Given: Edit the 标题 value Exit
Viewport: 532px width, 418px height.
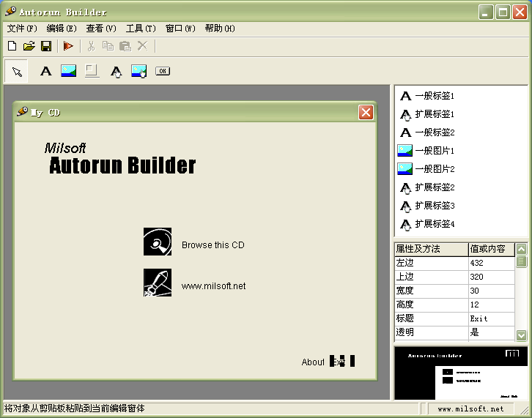Looking at the screenshot, I should pyautogui.click(x=491, y=318).
